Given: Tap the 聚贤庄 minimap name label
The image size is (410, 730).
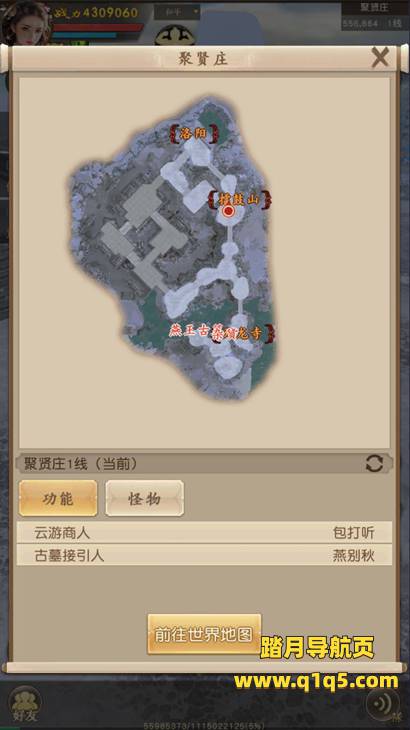Looking at the screenshot, I should click(375, 7).
